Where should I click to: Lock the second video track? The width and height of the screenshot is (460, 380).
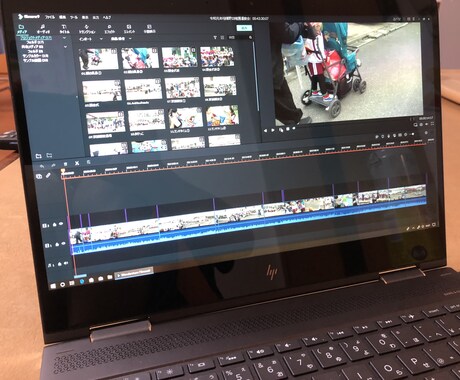[x=57, y=245]
